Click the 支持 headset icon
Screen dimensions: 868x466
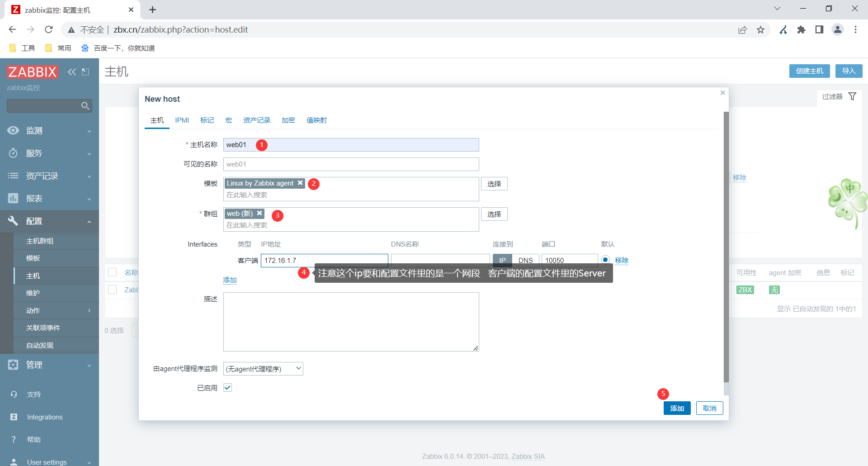click(14, 394)
